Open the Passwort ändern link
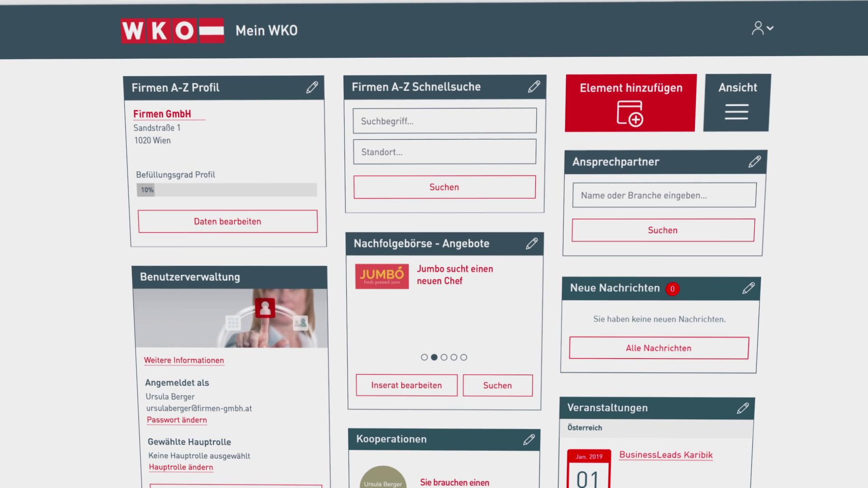 pos(177,420)
